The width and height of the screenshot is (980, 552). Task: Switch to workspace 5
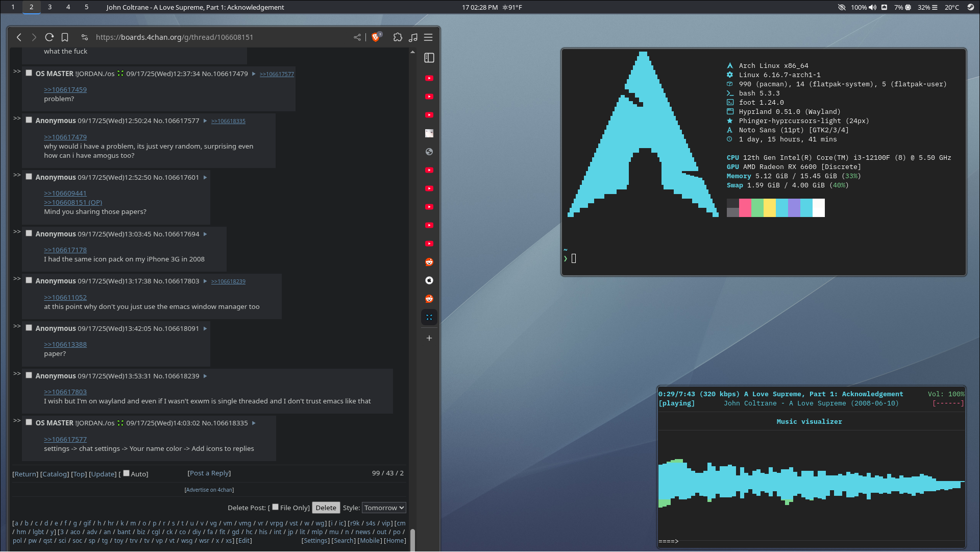click(86, 7)
